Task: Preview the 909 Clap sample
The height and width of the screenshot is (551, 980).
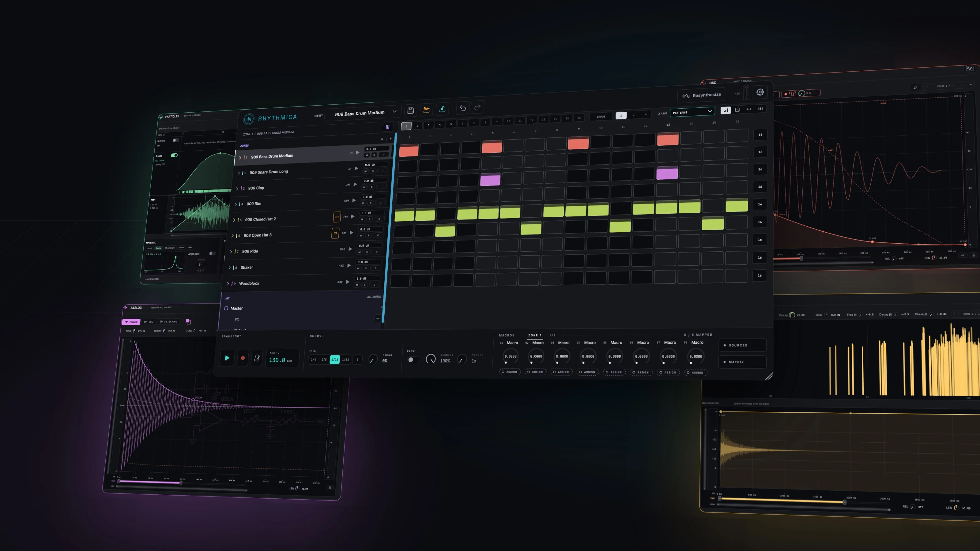Action: (x=355, y=184)
